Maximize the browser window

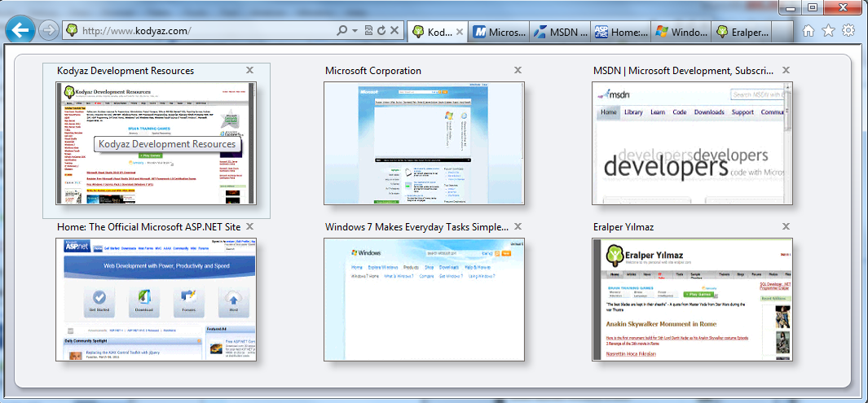(x=812, y=7)
